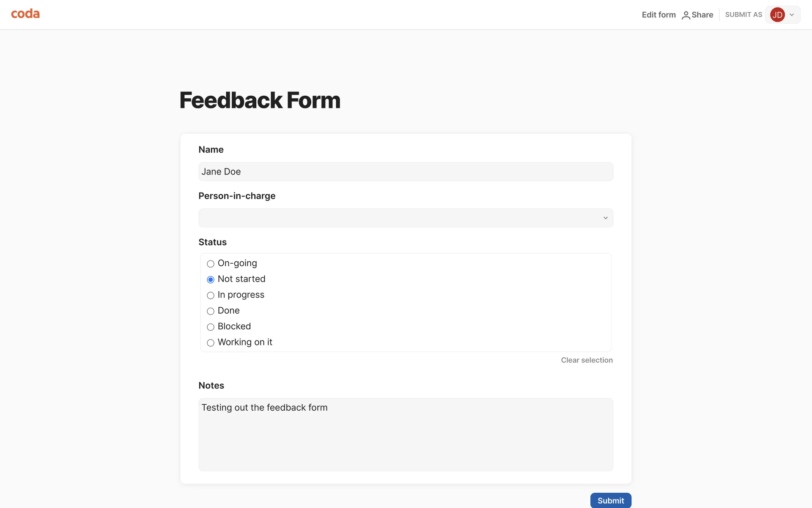
Task: Select the On-going status option
Action: point(211,264)
